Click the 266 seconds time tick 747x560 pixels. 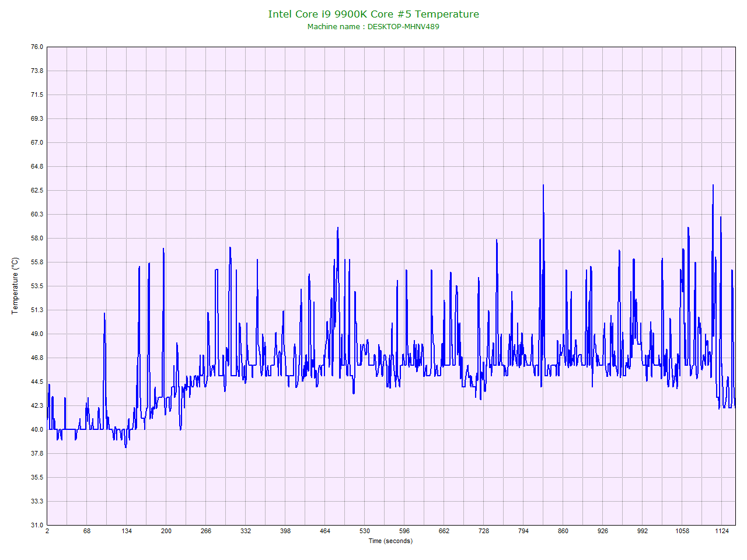coord(206,531)
